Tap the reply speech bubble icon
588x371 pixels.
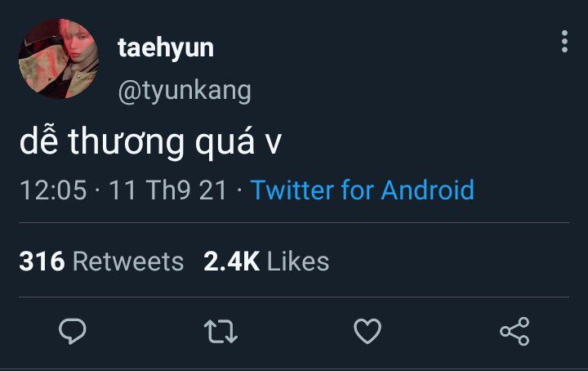73,331
